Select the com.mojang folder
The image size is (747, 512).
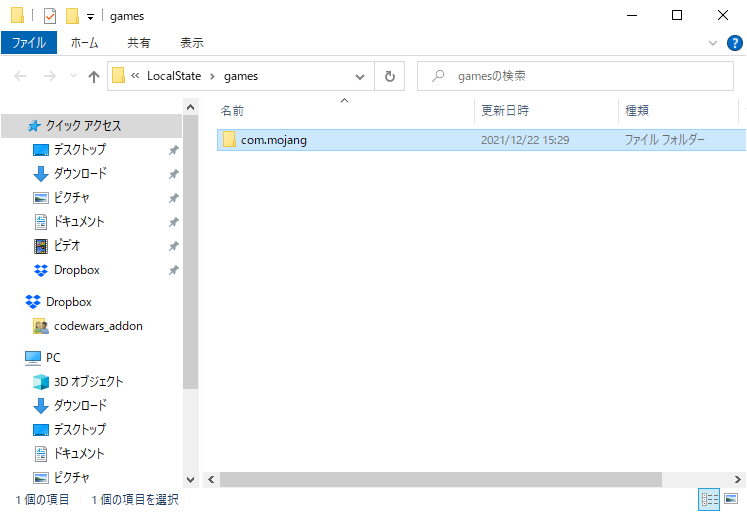coord(273,140)
